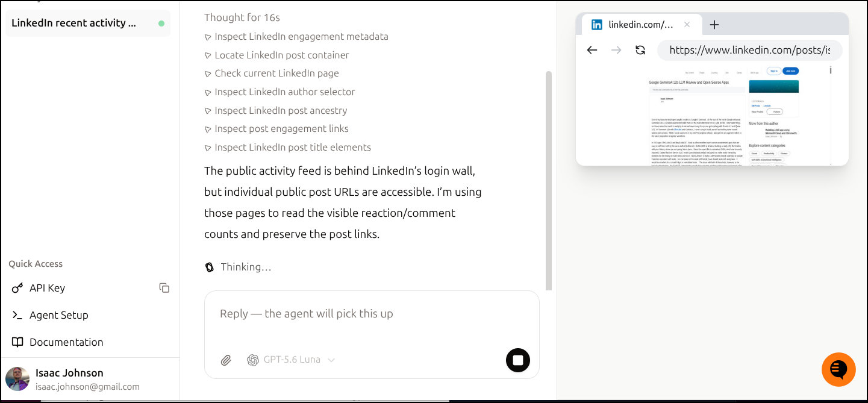Click the forward arrow in browser preview
The height and width of the screenshot is (403, 868).
616,50
